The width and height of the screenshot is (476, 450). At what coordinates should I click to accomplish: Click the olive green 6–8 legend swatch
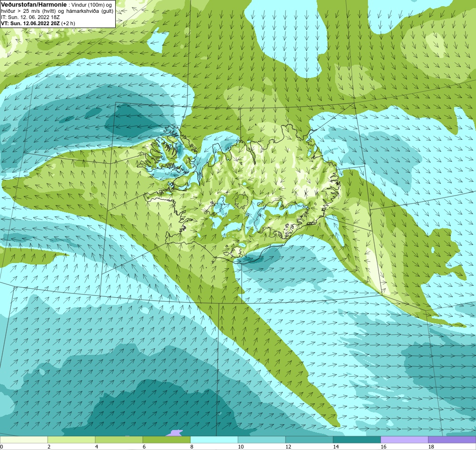(x=166, y=440)
